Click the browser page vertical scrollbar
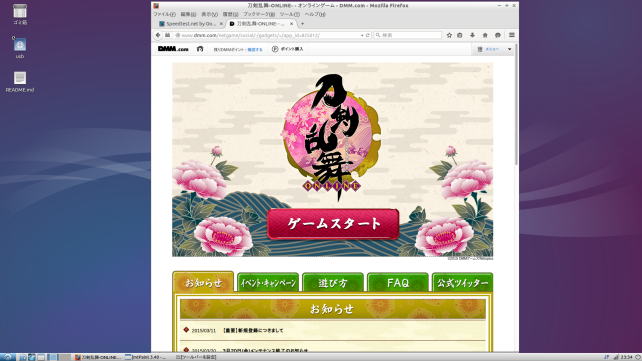The image size is (642, 361). (516, 104)
